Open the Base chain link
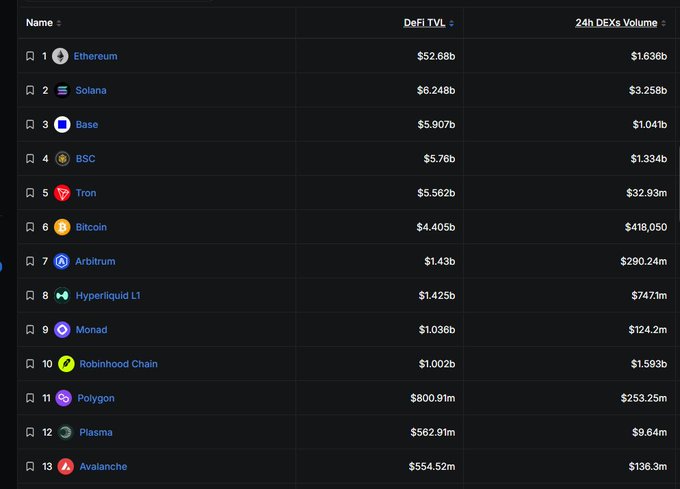680x489 pixels. [87, 124]
